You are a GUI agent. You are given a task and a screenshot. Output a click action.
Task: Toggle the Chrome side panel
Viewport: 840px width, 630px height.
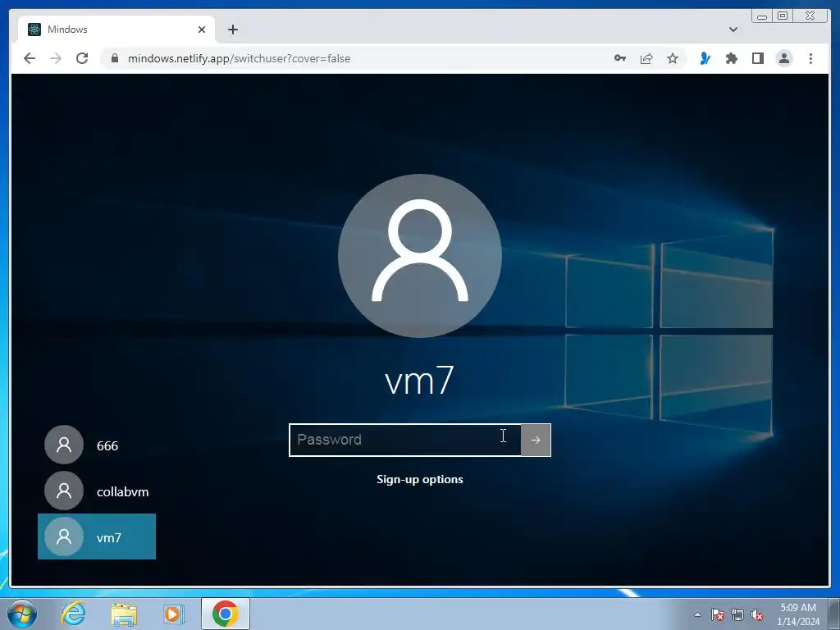[757, 58]
